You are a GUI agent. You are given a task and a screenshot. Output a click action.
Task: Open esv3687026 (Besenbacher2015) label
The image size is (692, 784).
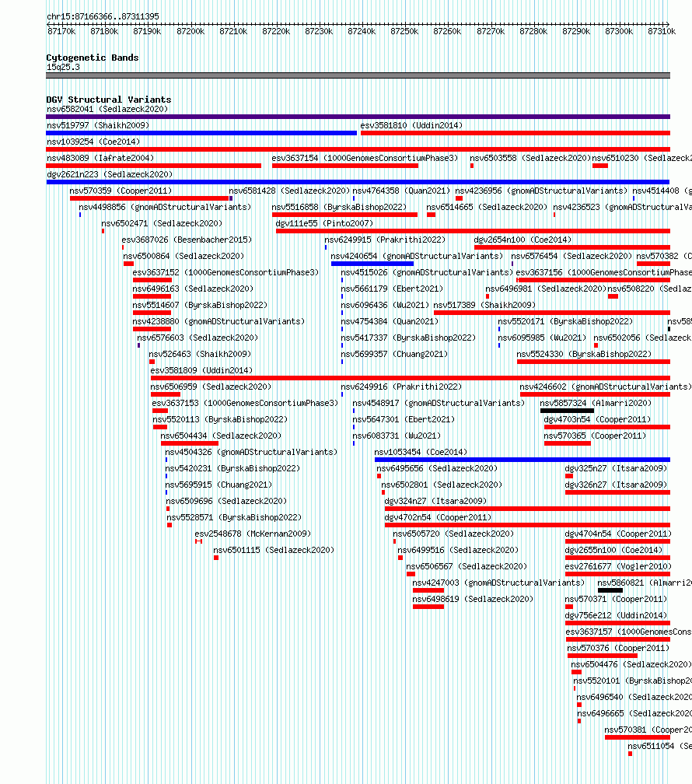point(187,240)
